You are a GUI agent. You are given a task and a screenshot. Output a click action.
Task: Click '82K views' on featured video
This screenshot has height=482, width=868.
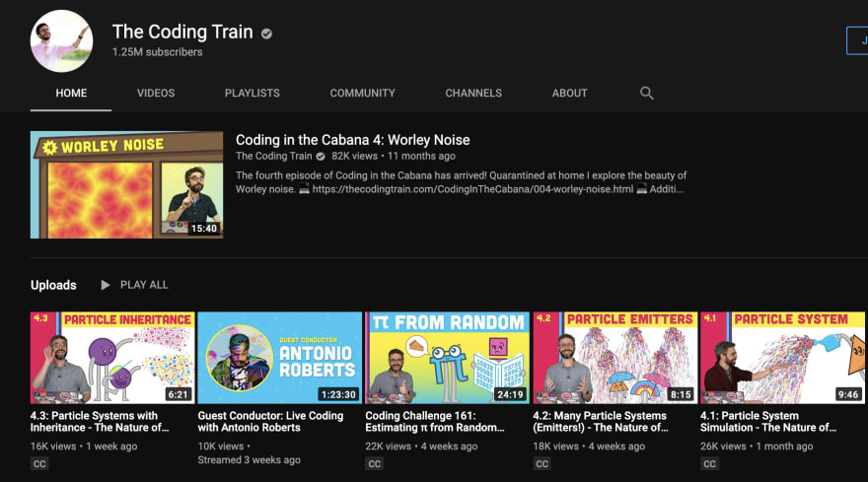click(x=354, y=156)
